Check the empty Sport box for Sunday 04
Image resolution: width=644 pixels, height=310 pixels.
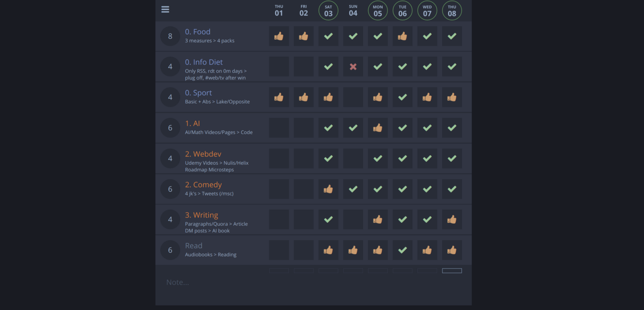coord(353,97)
